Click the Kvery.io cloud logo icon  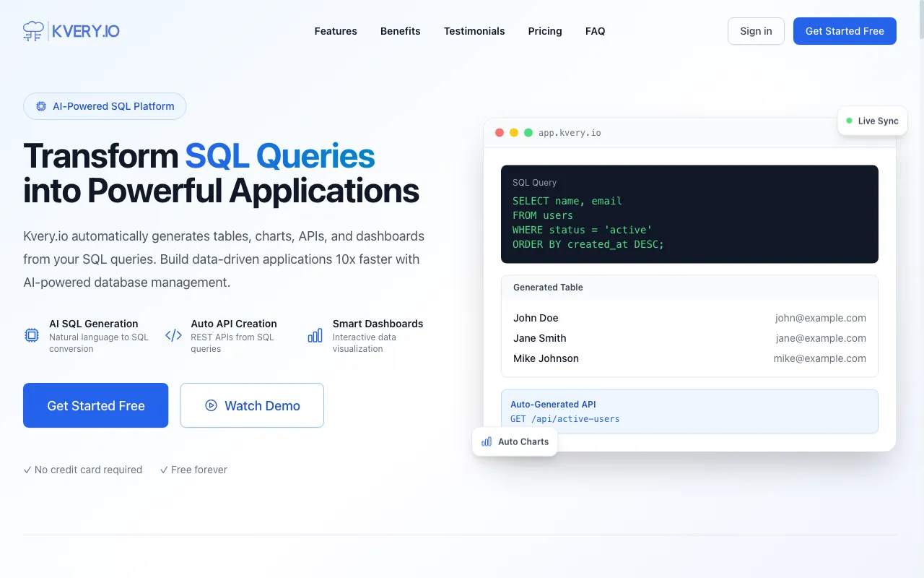[x=33, y=31]
